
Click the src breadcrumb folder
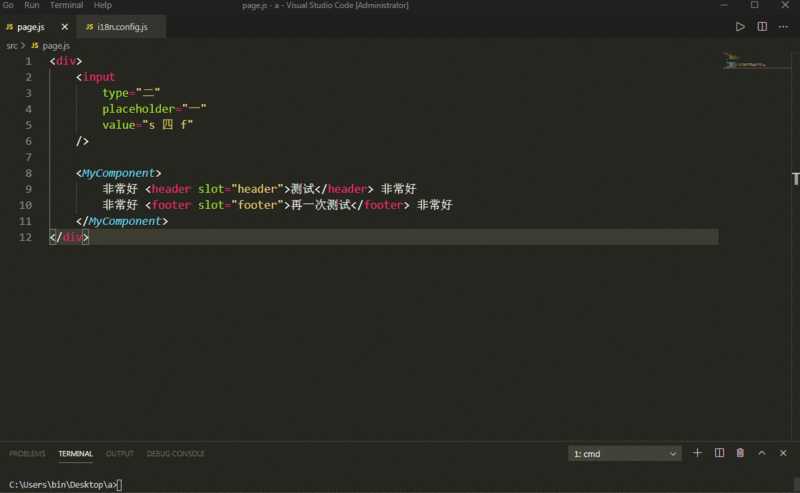(x=12, y=45)
